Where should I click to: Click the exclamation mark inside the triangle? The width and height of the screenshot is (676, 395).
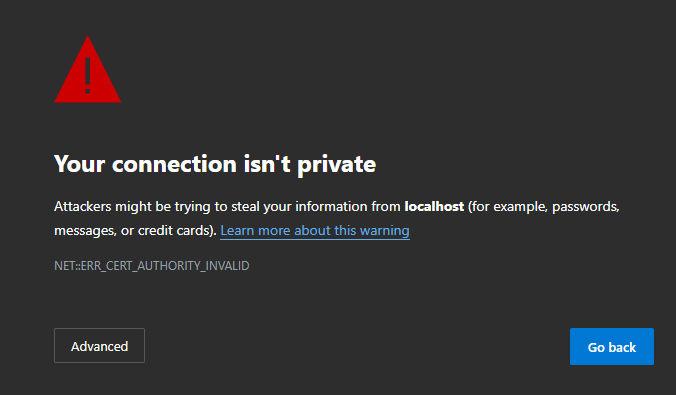[x=88, y=75]
